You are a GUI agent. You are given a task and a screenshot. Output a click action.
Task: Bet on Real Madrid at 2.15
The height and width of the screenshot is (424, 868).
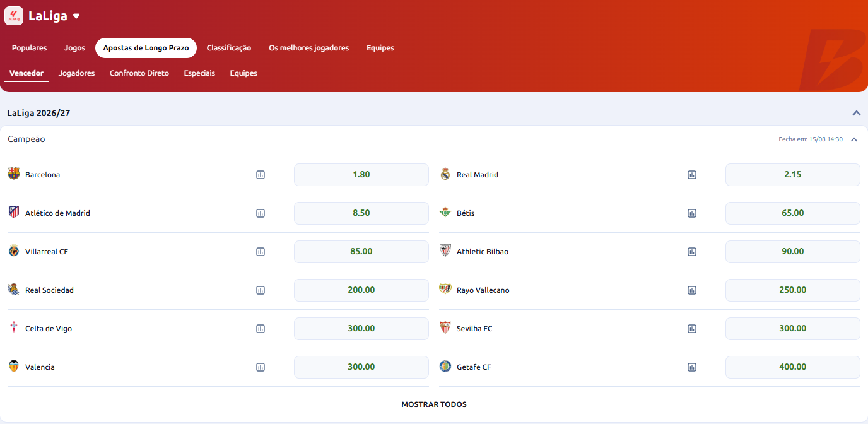793,175
